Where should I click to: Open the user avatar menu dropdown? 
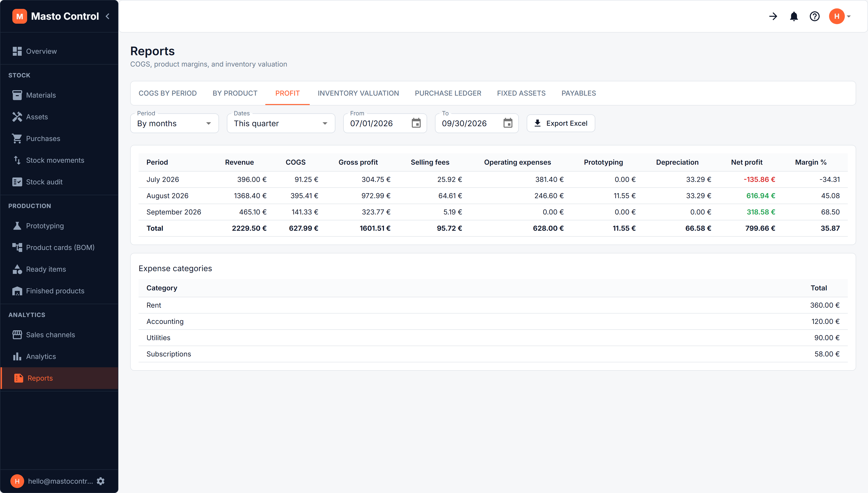[840, 16]
